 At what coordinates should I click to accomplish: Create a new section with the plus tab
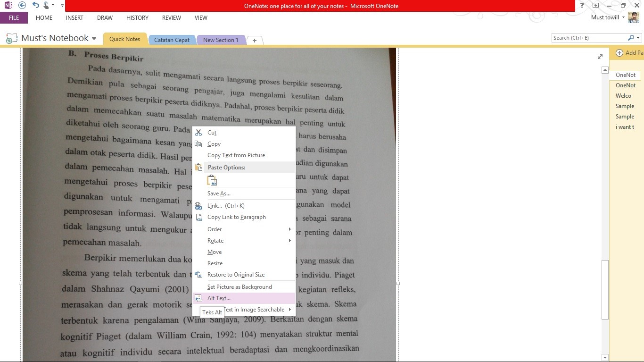click(255, 40)
